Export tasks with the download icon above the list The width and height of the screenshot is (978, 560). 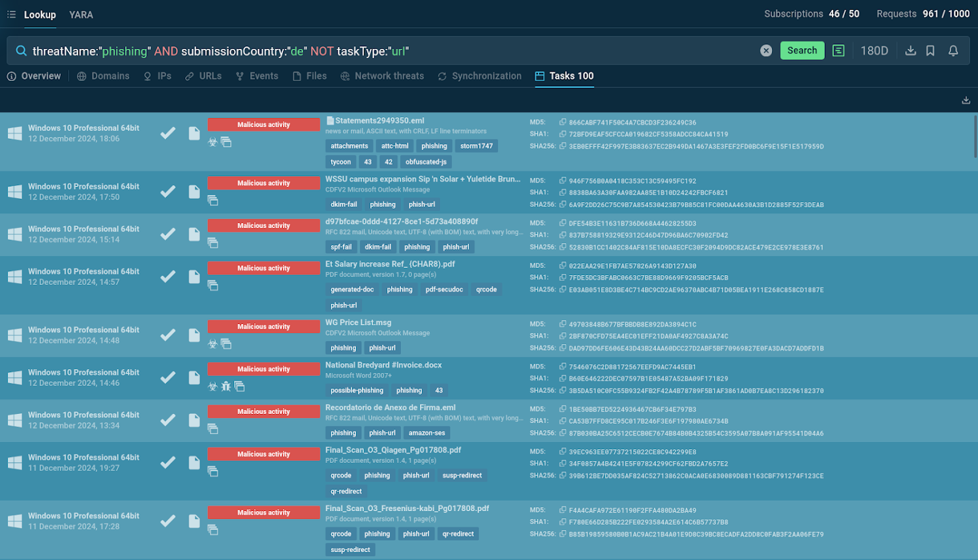(966, 100)
